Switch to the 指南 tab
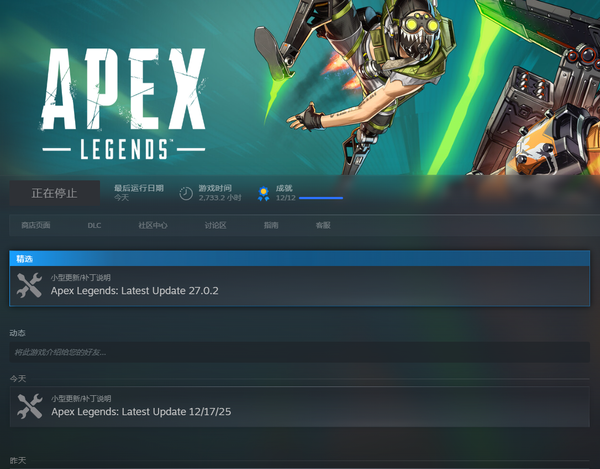Viewport: 600px width, 469px height. [x=271, y=226]
